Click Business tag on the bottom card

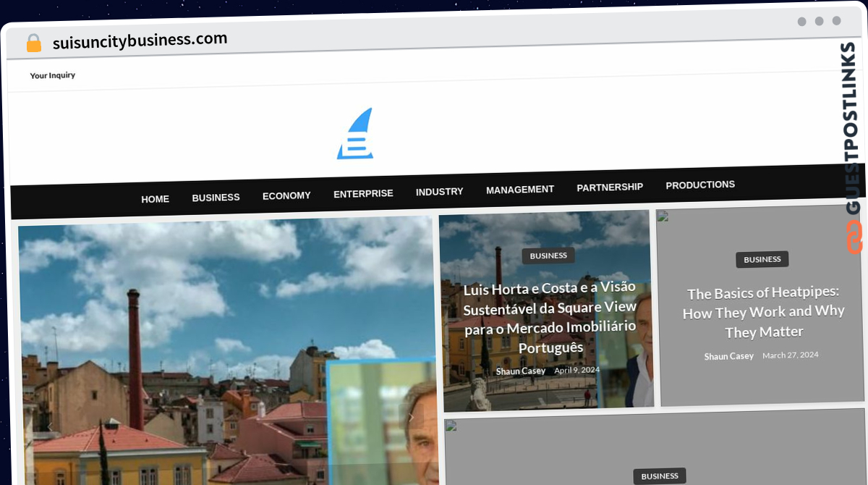click(660, 476)
